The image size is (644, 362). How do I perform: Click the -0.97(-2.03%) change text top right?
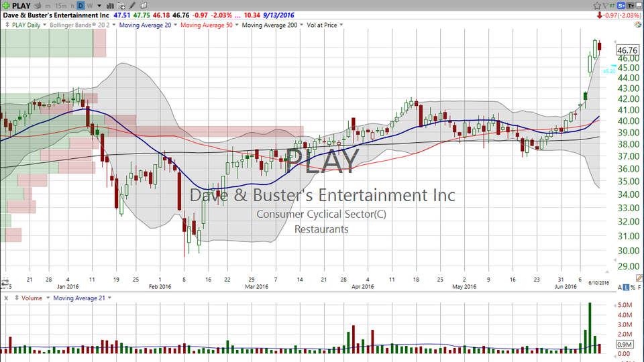623,15
